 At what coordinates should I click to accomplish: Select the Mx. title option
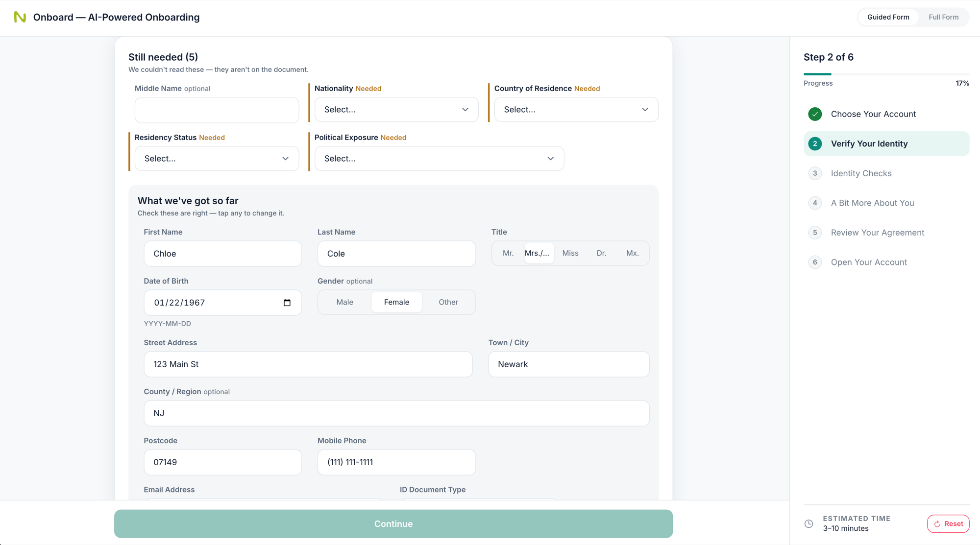pyautogui.click(x=632, y=253)
